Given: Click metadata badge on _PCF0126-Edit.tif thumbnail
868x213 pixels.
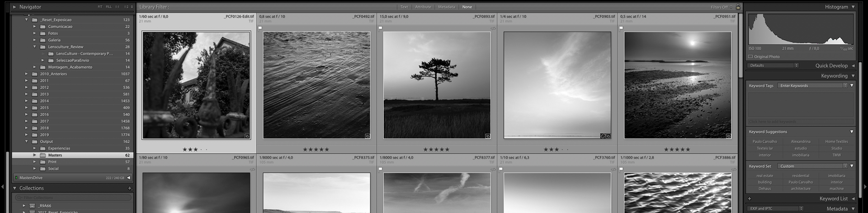Looking at the screenshot, I should pos(247,136).
